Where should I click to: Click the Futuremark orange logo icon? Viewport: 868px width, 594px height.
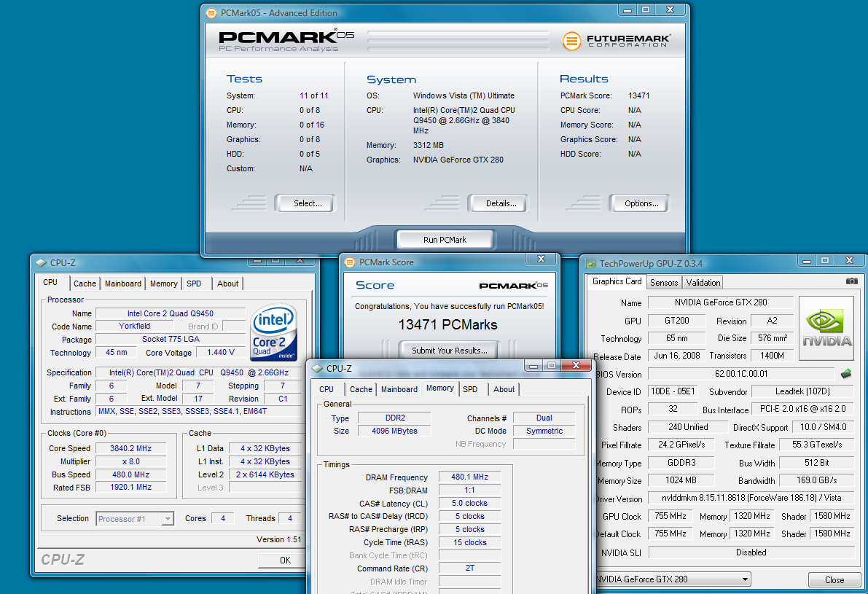571,41
